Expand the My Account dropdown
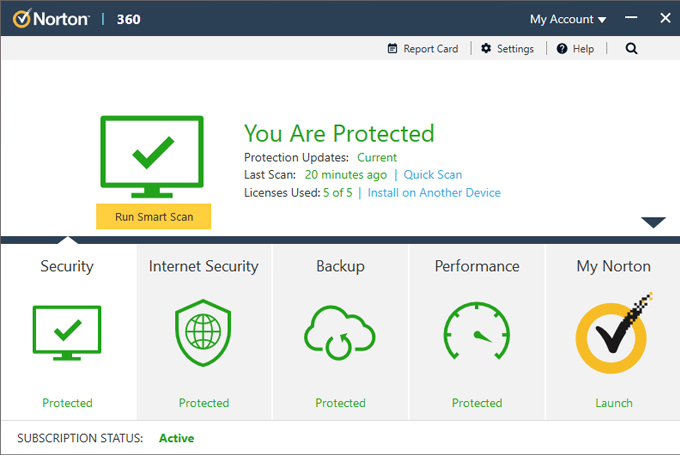The image size is (680, 457). [568, 19]
